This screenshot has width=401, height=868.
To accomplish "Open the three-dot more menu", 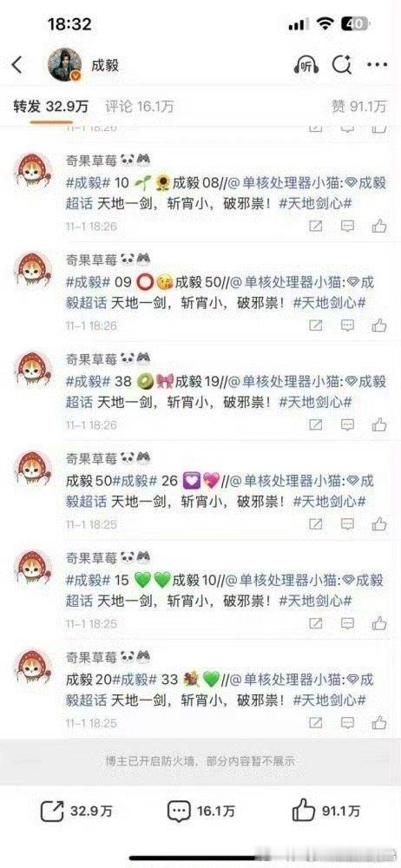I will [378, 65].
